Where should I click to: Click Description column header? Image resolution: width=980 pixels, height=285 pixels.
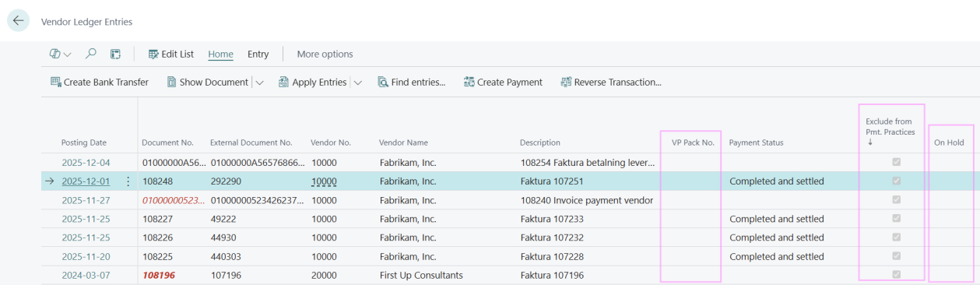[x=540, y=142]
